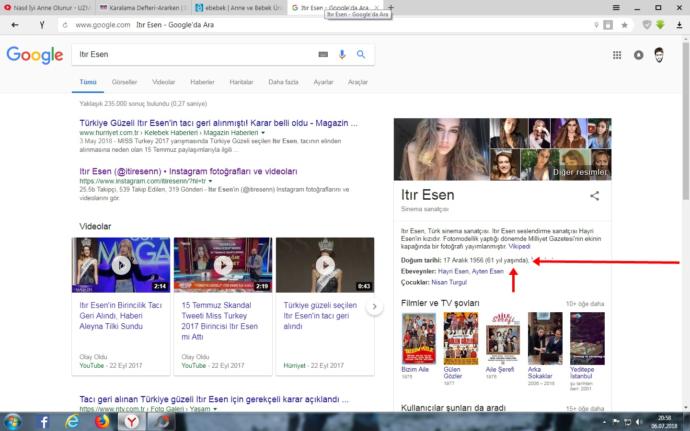Open a new tab with plus icon
Screen dimensions: 690x431
[391, 7]
